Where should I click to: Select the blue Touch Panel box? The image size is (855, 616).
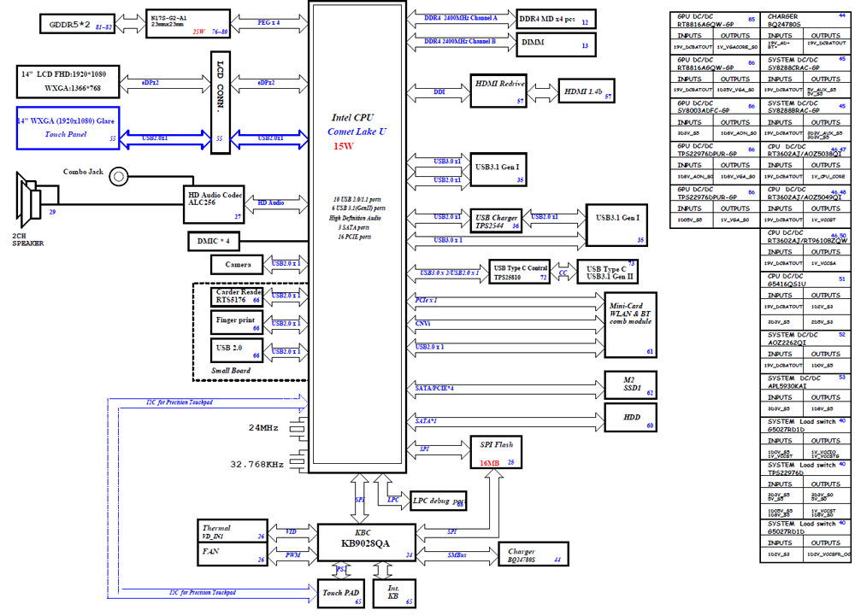[68, 128]
